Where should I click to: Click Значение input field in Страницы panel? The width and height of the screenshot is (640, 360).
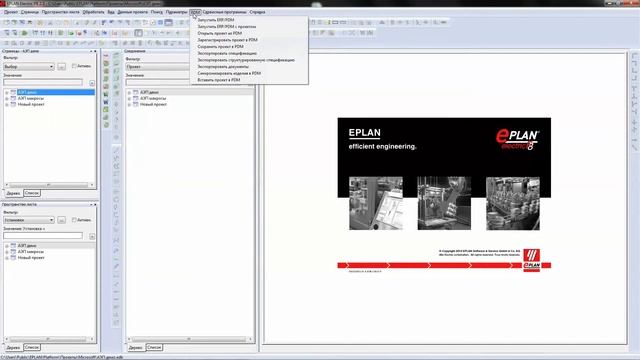(x=43, y=82)
